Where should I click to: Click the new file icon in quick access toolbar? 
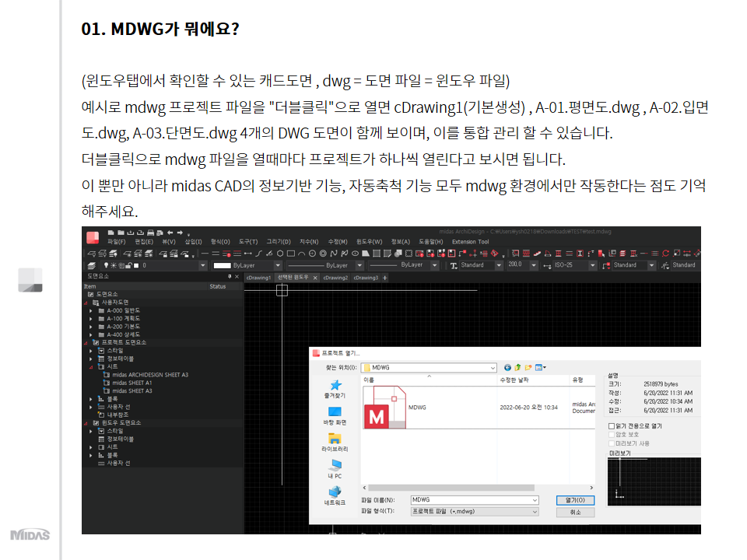pos(111,233)
